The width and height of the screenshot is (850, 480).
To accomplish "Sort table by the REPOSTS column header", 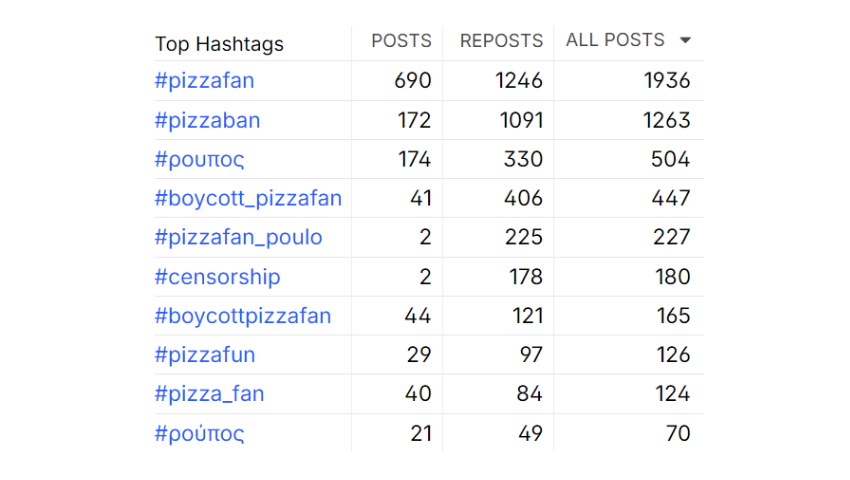I will (x=501, y=41).
